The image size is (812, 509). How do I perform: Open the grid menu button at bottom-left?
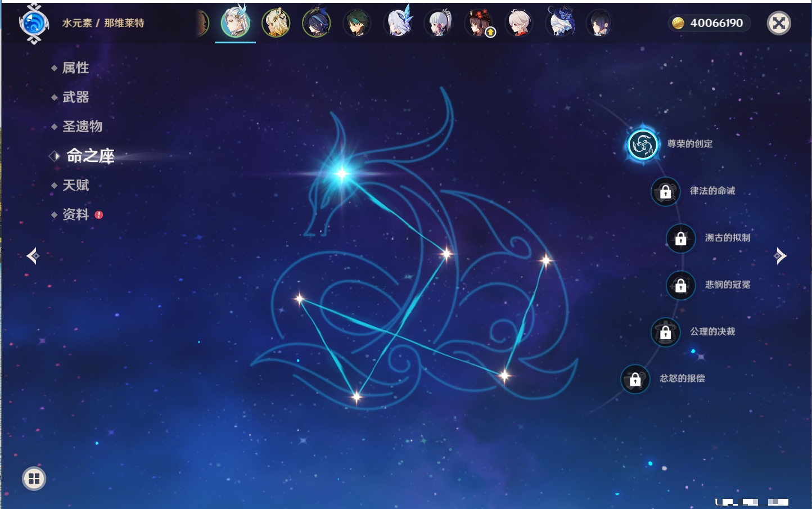click(34, 479)
